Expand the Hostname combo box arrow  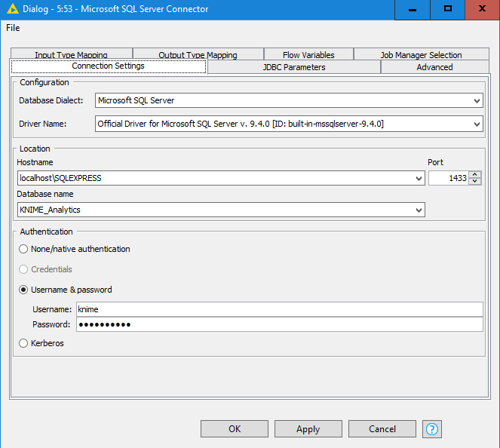(x=419, y=179)
